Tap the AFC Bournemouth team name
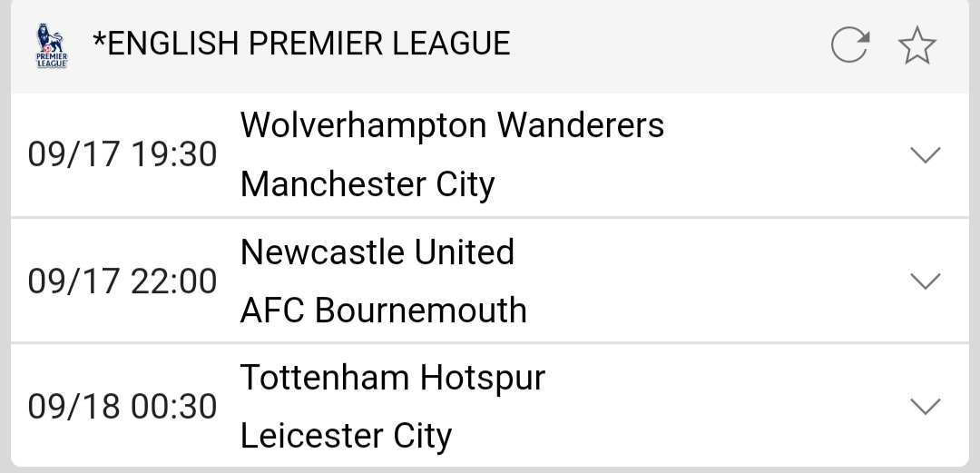Image resolution: width=980 pixels, height=473 pixels. [383, 310]
